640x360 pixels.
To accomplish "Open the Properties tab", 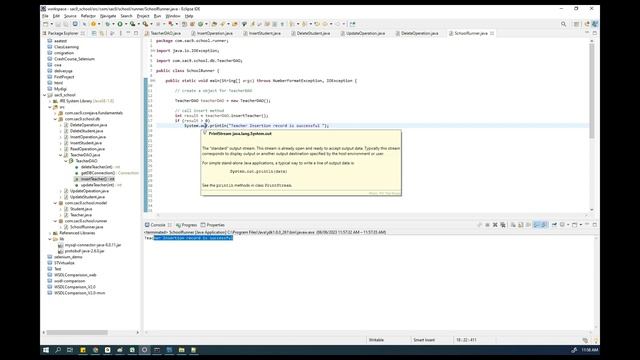I will [213, 225].
